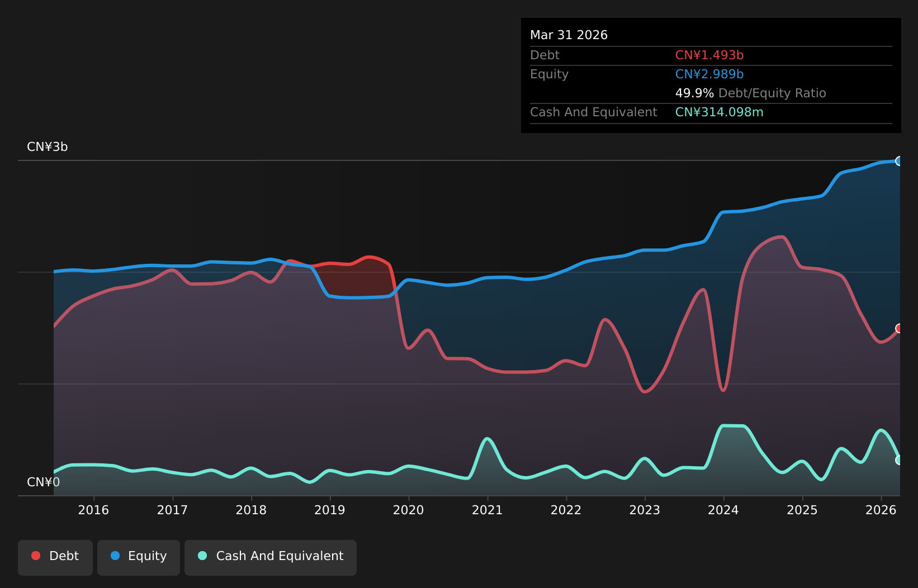Click the 2020 x-axis label

point(409,510)
